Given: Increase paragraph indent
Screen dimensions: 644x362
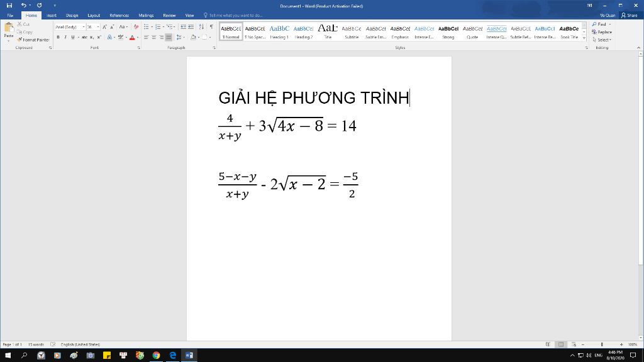Looking at the screenshot, I should click(191, 26).
